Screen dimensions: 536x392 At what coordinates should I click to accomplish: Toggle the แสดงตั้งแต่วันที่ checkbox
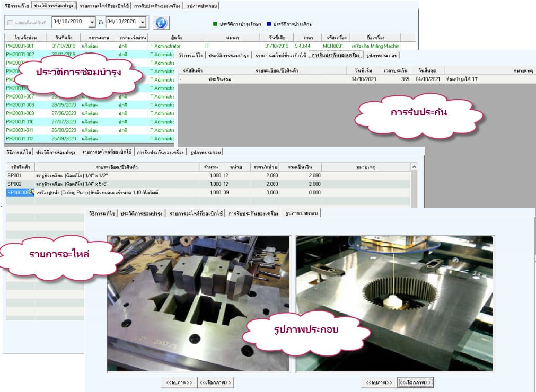(x=11, y=22)
